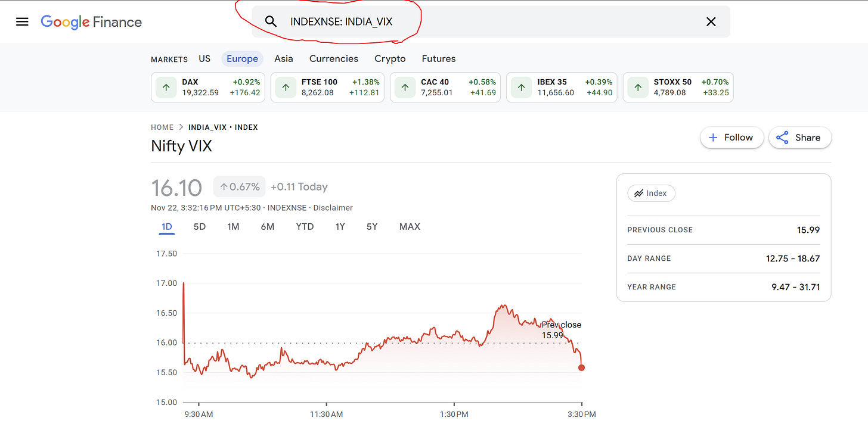Clear the search with the X icon
Screen dimensions: 868x427
711,21
